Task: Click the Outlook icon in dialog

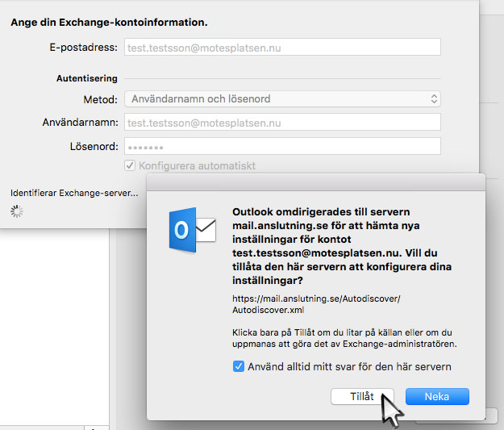Action: pos(192,230)
